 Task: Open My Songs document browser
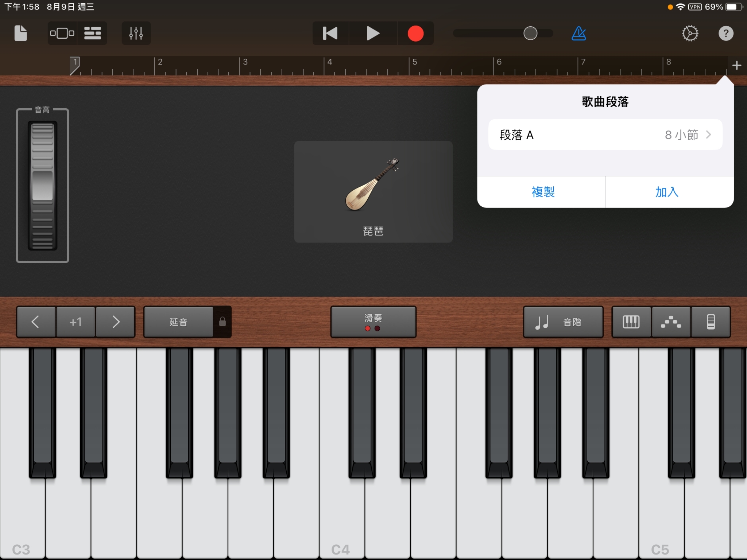20,33
